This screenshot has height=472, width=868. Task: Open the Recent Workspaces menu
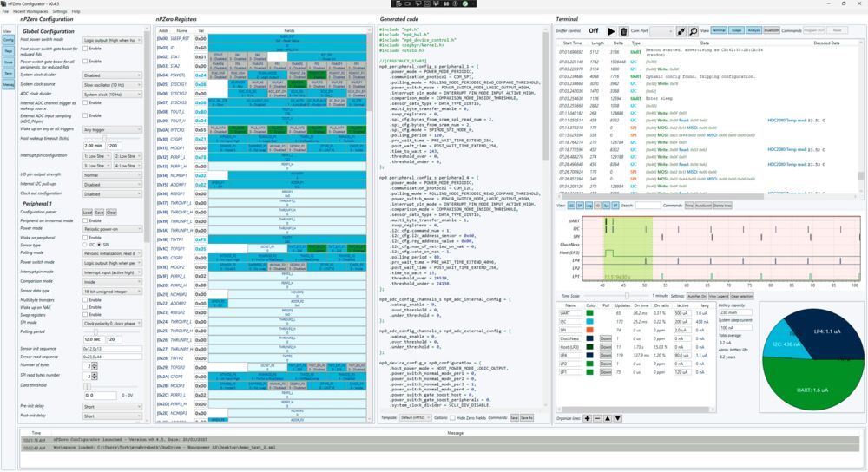point(30,11)
